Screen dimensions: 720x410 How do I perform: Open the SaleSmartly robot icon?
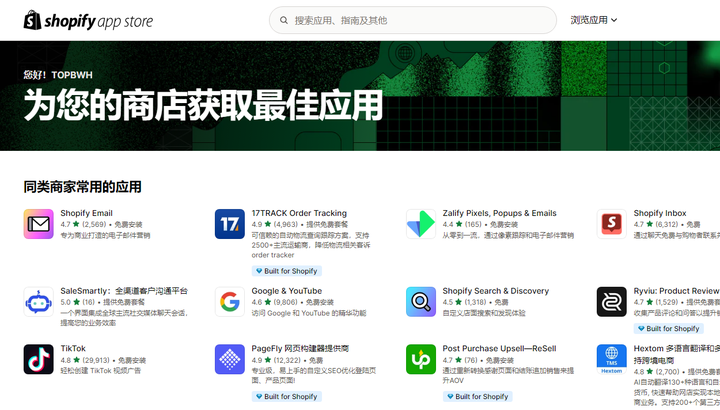[x=39, y=302]
